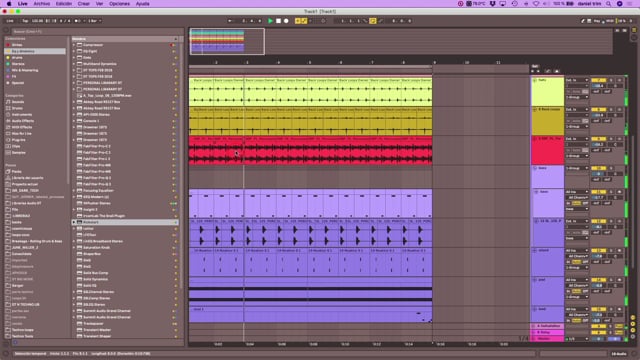The height and width of the screenshot is (360, 640).
Task: Open the Opciones menu
Action: coord(119,4)
